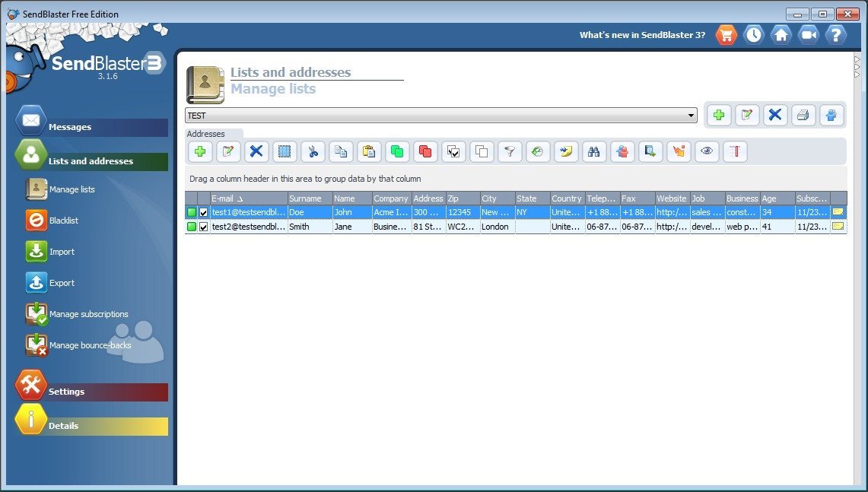The image size is (868, 492).
Task: Open the help question mark icon
Action: click(x=836, y=34)
